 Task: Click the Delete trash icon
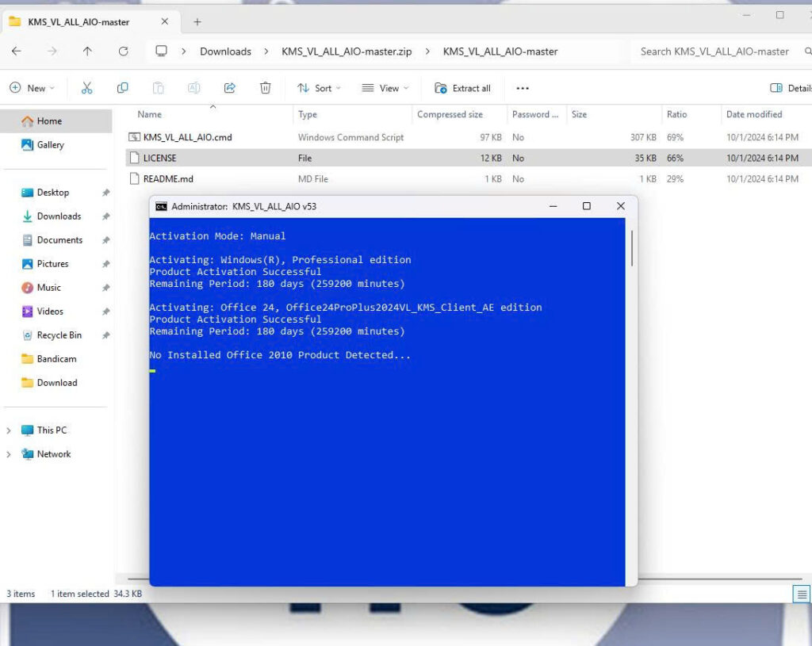pos(266,88)
